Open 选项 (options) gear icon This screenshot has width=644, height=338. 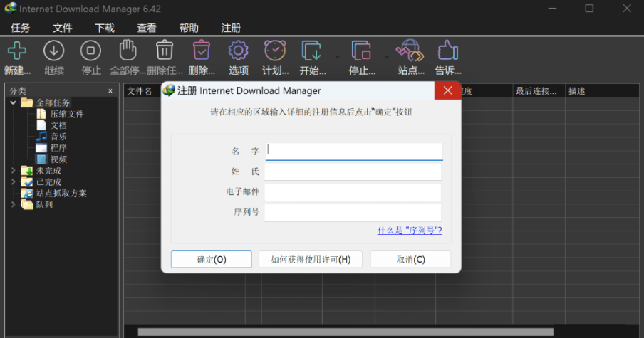coord(238,51)
